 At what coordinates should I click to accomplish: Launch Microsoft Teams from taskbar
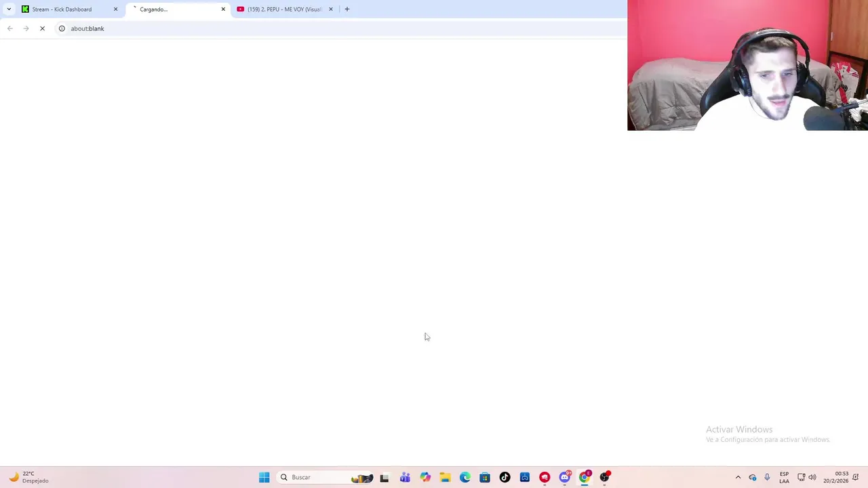tap(405, 477)
